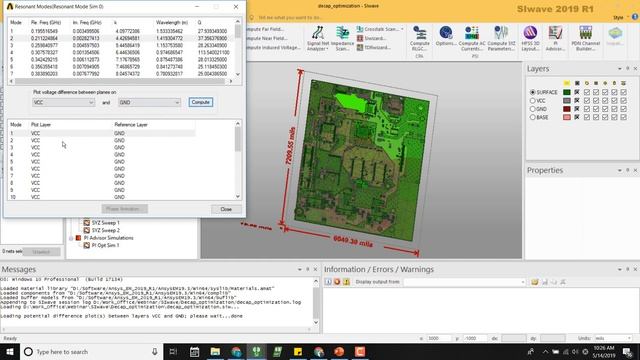Open the Properties panel options arrow

pyautogui.click(x=620, y=170)
